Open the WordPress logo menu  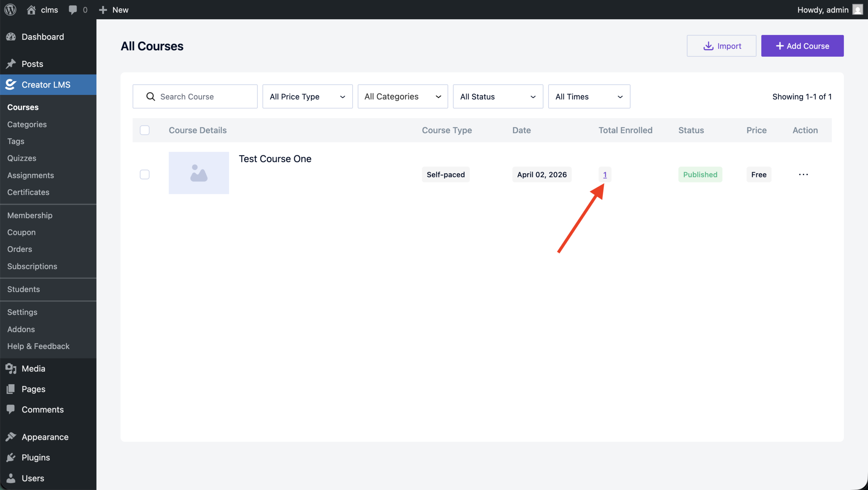[10, 9]
